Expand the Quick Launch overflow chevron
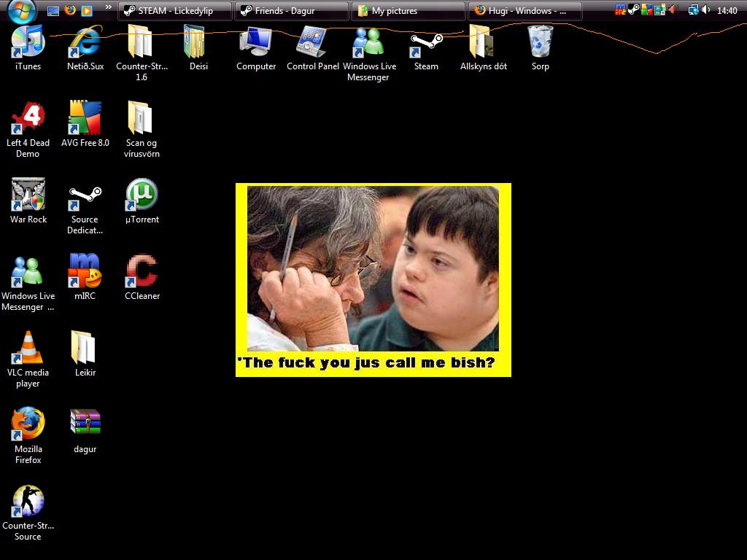The image size is (747, 560). pyautogui.click(x=108, y=7)
